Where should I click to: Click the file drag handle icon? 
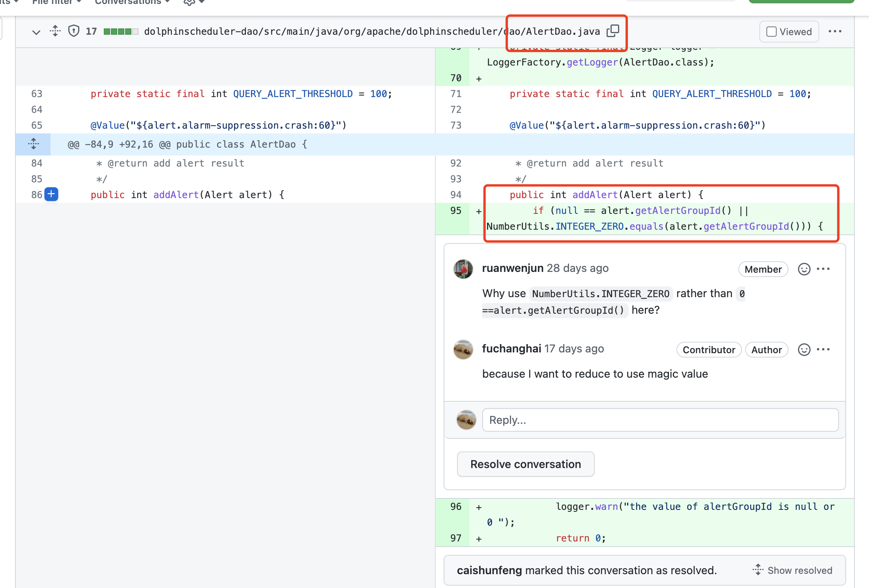(55, 31)
